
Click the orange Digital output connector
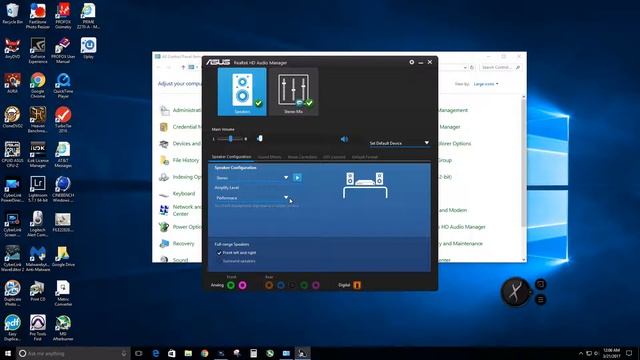[x=357, y=285]
